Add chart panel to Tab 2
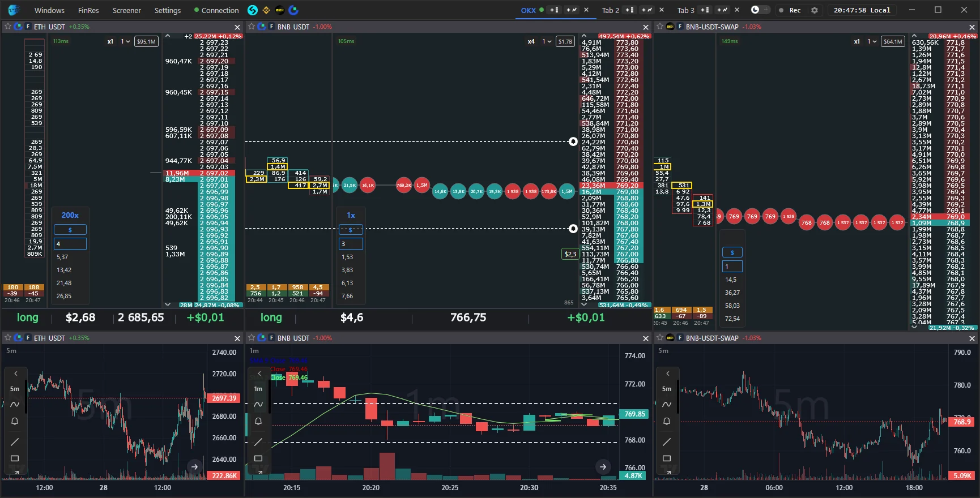Screen dimensions: 980x498 (647, 10)
